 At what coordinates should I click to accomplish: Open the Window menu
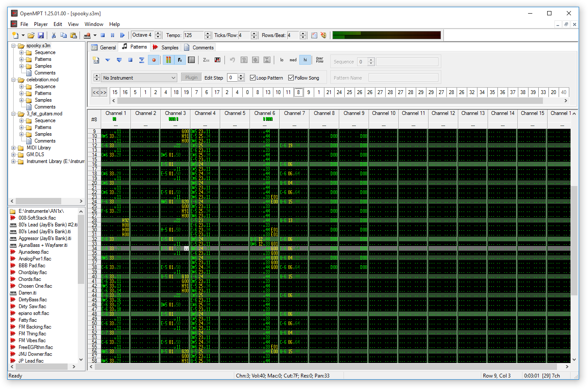(94, 24)
